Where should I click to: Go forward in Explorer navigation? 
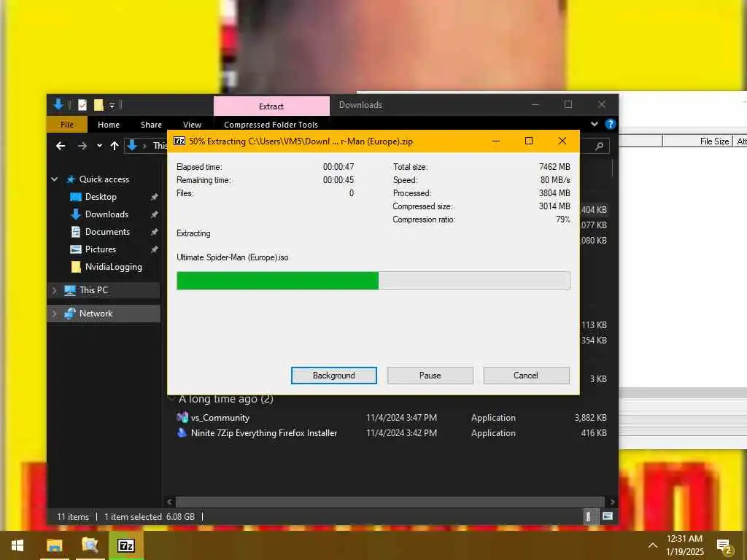click(82, 146)
